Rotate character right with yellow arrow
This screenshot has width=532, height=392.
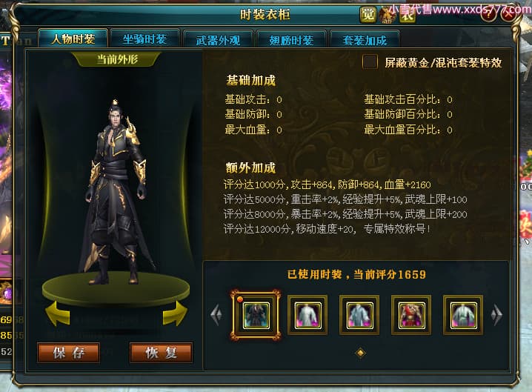tap(175, 313)
